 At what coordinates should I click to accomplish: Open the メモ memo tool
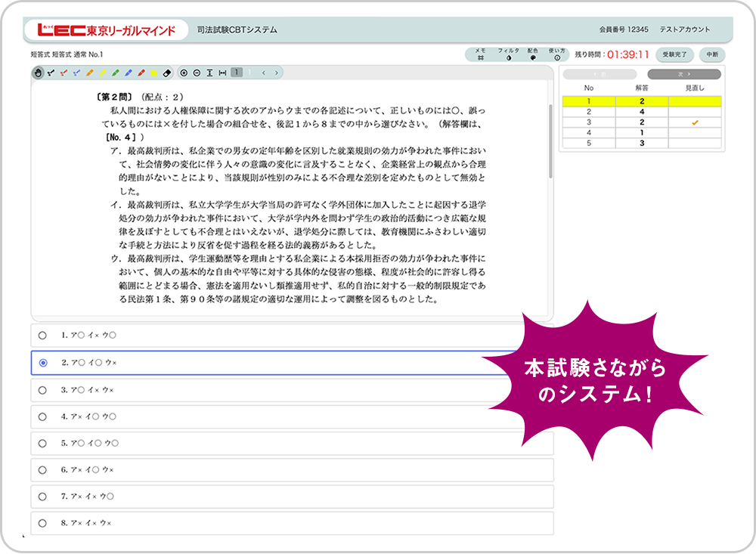(481, 54)
